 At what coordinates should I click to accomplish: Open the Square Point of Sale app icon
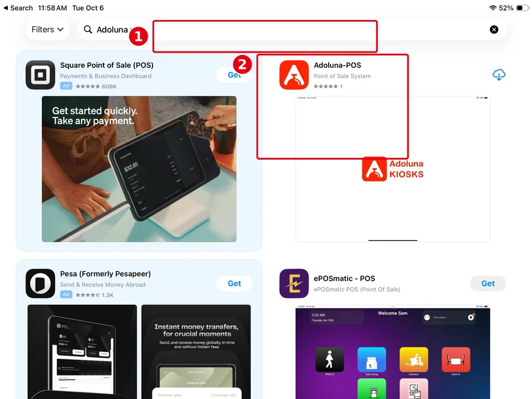(40, 75)
